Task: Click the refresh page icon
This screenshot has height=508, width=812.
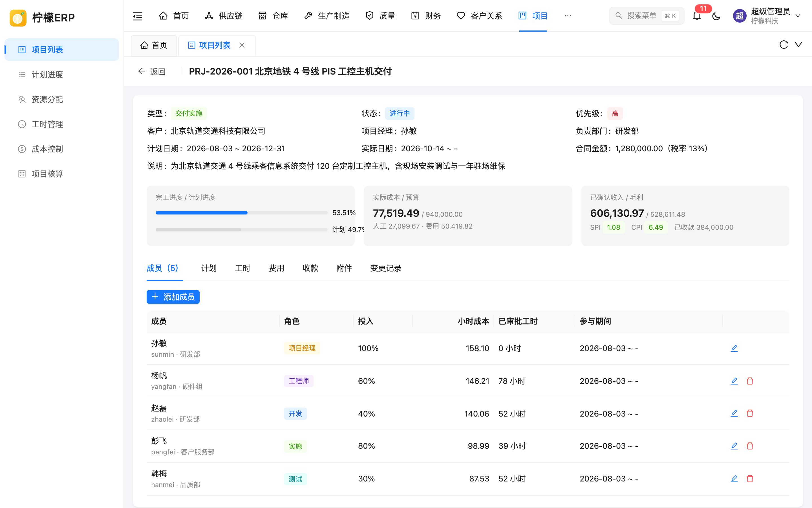Action: point(784,45)
